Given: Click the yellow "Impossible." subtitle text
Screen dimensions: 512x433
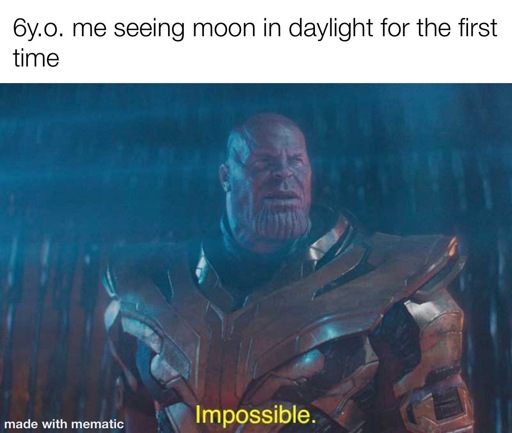Looking at the screenshot, I should [255, 416].
